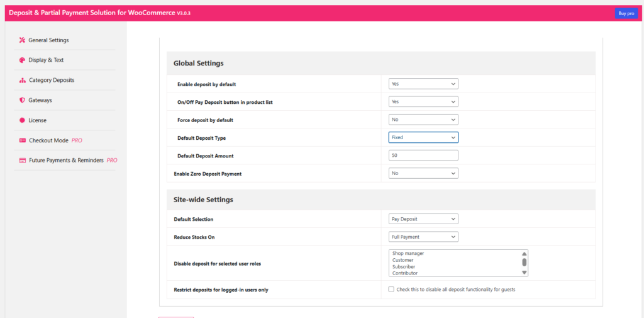
Task: Click the user roles list scrollbar thumb
Action: pos(524,262)
